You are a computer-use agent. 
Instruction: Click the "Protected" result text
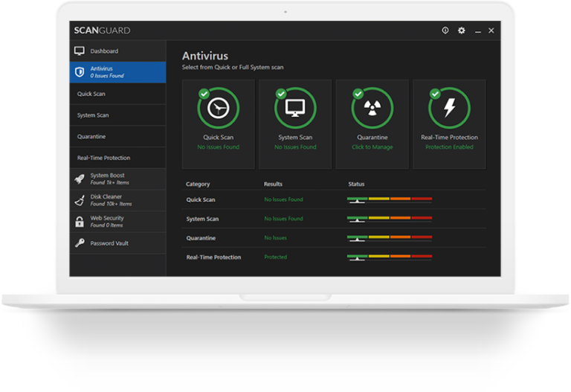276,257
